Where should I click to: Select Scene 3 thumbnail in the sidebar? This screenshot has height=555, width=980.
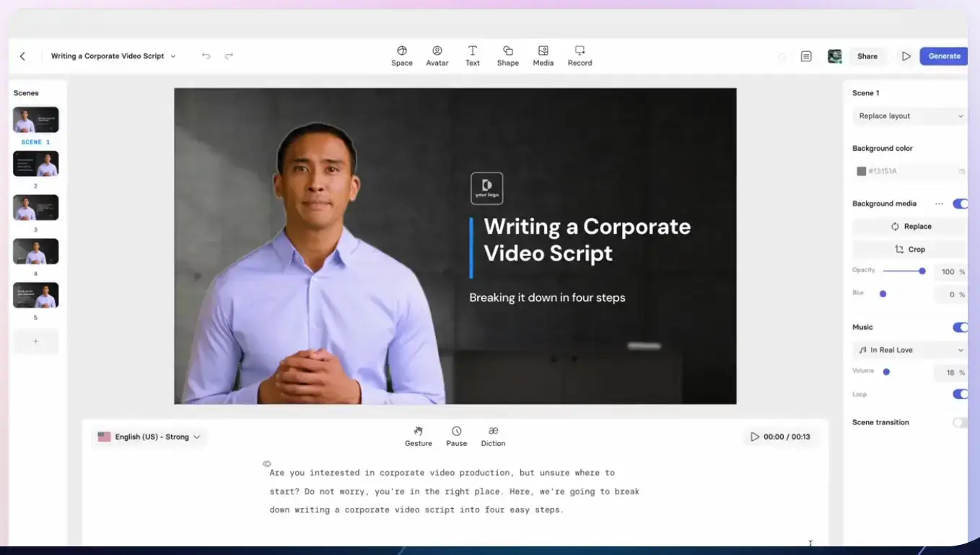coord(35,207)
